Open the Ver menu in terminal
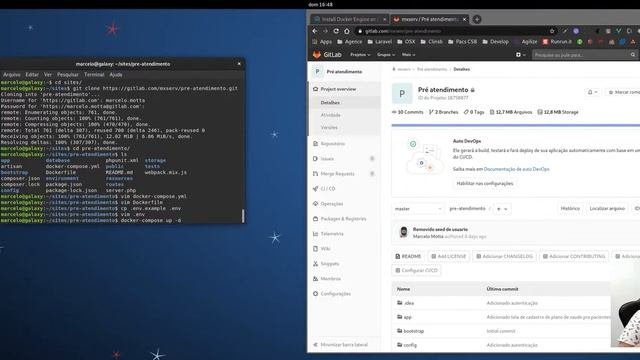Viewport: 640px width, 360px height. point(48,75)
